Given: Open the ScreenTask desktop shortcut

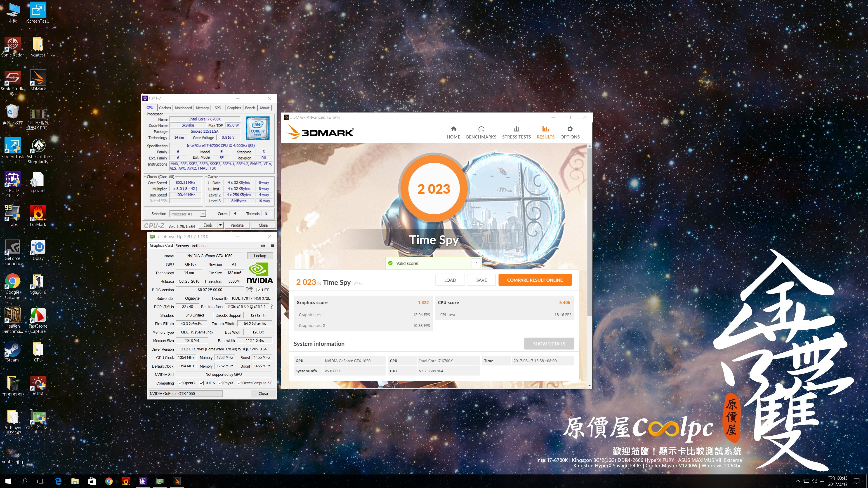Looking at the screenshot, I should click(x=38, y=12).
